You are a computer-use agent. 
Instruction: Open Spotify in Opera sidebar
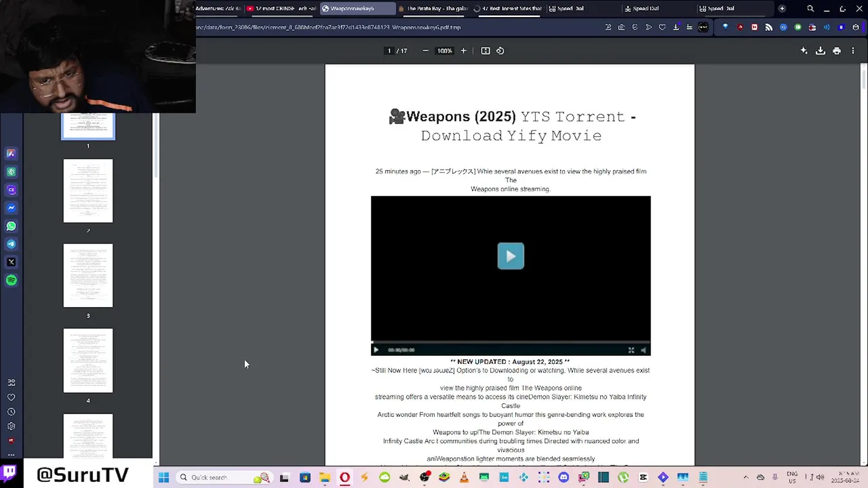[11, 281]
